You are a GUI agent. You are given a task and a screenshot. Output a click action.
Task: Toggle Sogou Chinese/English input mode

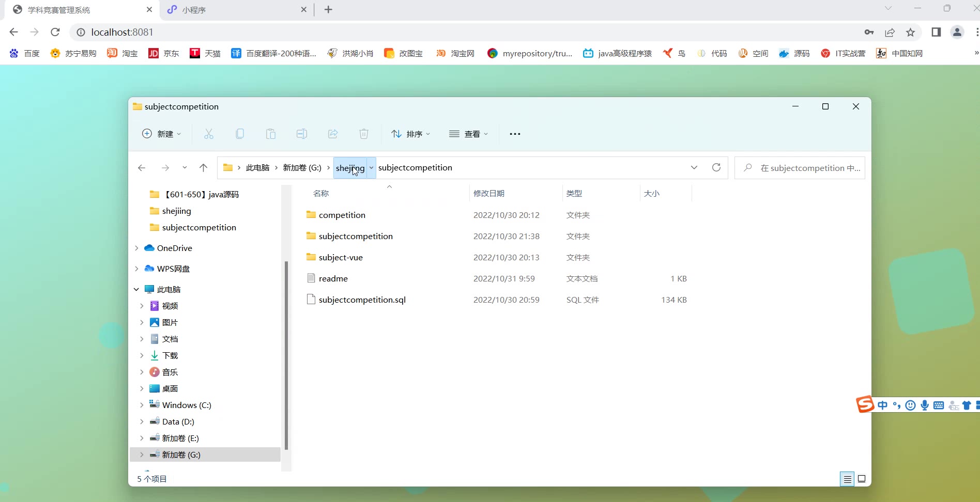point(883,405)
